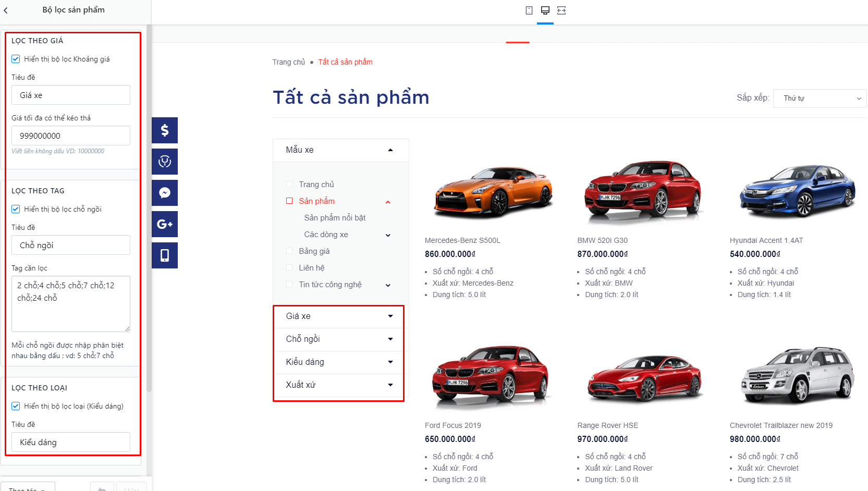Click the Google Plus side button
This screenshot has height=491, width=868.
[x=165, y=224]
